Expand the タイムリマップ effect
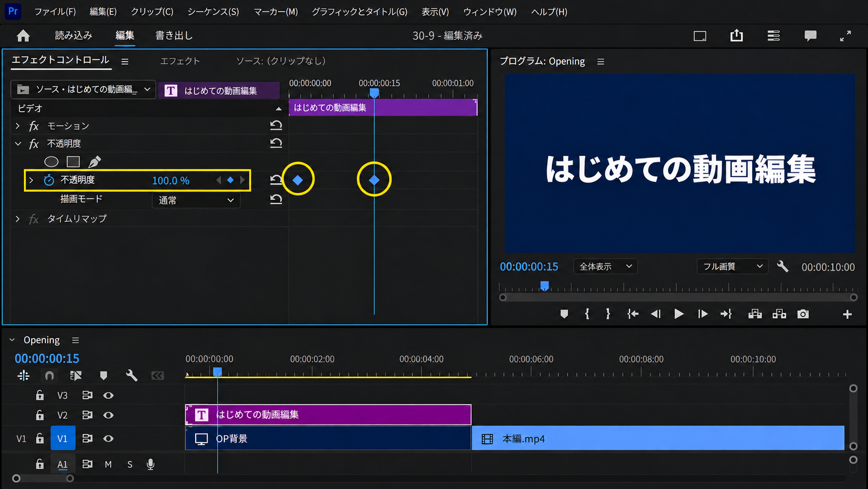The height and width of the screenshot is (489, 868). click(18, 219)
